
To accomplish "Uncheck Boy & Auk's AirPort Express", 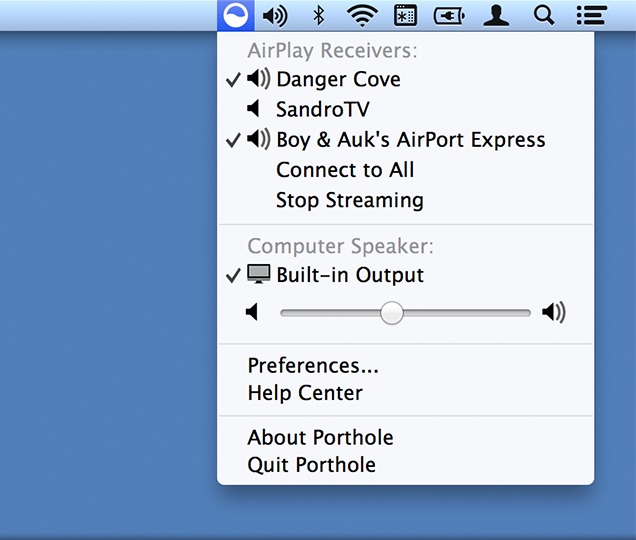I will click(410, 140).
